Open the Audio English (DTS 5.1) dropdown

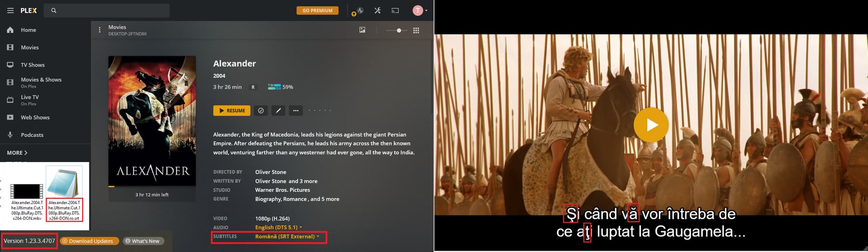point(278,227)
